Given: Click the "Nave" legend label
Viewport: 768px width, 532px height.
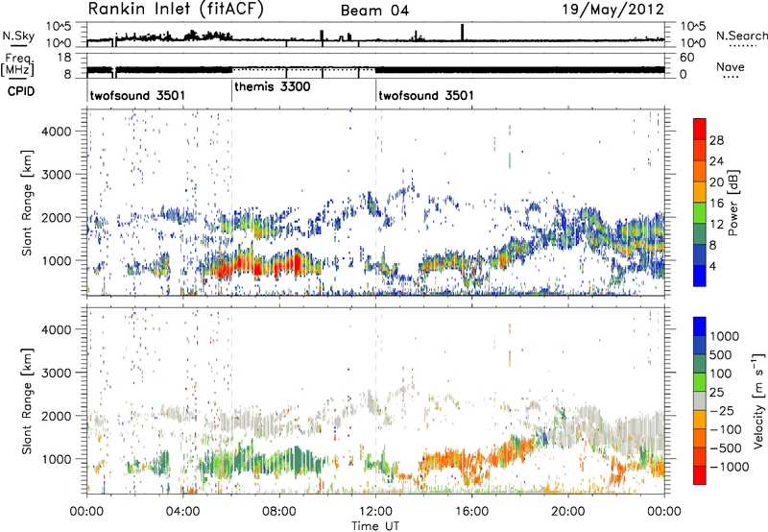Looking at the screenshot, I should click(x=731, y=66).
